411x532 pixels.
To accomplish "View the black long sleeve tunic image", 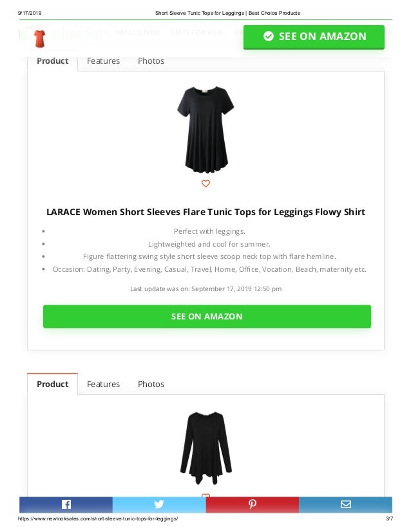I will tap(205, 448).
